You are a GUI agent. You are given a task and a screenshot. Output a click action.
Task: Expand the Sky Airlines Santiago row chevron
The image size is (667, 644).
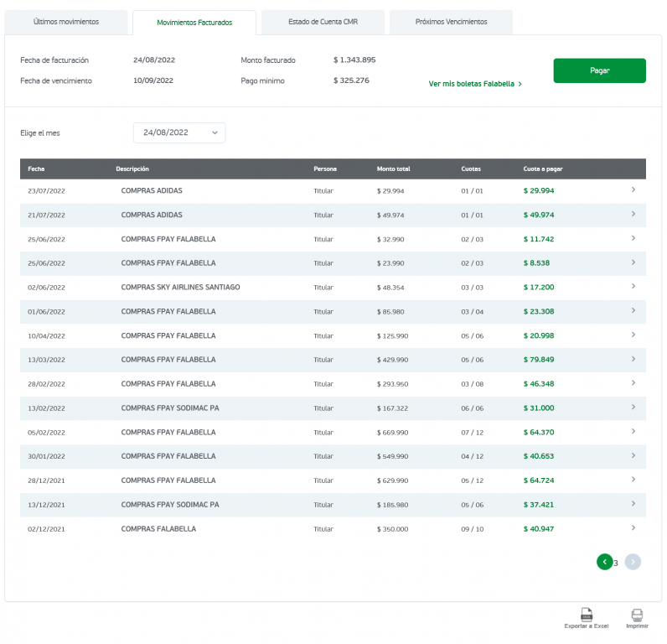[x=633, y=287]
